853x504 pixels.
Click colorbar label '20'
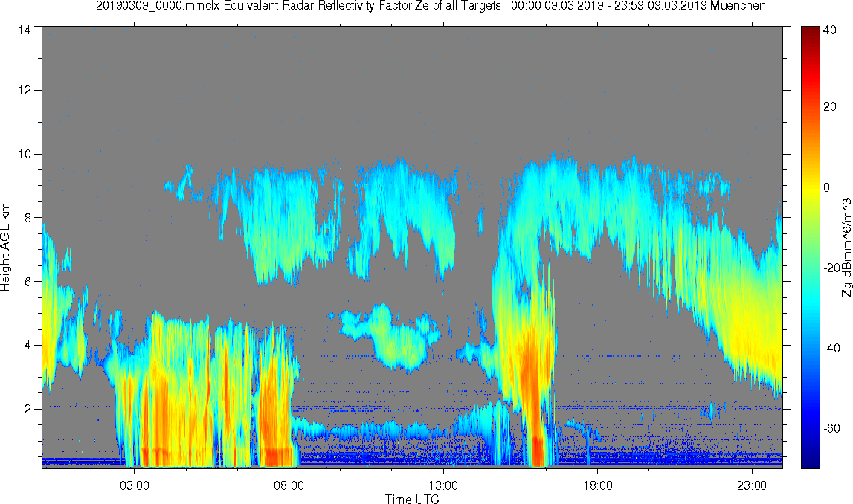[830, 106]
